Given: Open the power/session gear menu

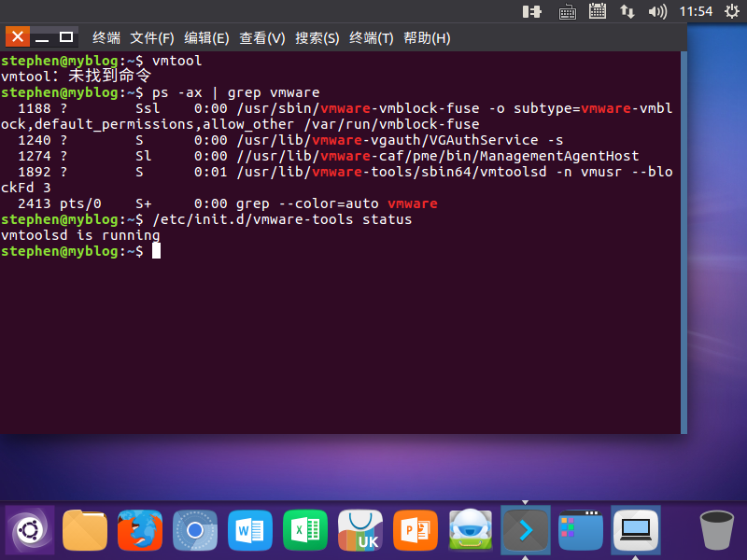Looking at the screenshot, I should coord(732,11).
